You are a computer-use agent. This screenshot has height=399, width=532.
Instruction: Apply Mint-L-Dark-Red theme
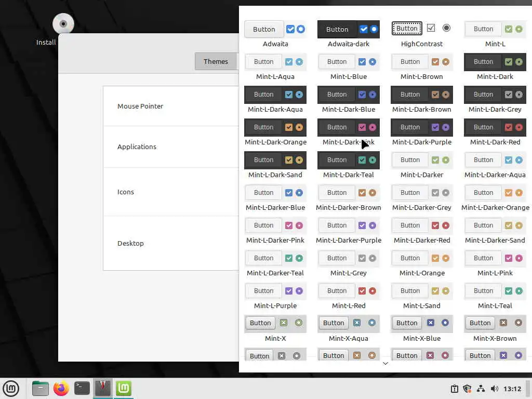[x=495, y=132]
